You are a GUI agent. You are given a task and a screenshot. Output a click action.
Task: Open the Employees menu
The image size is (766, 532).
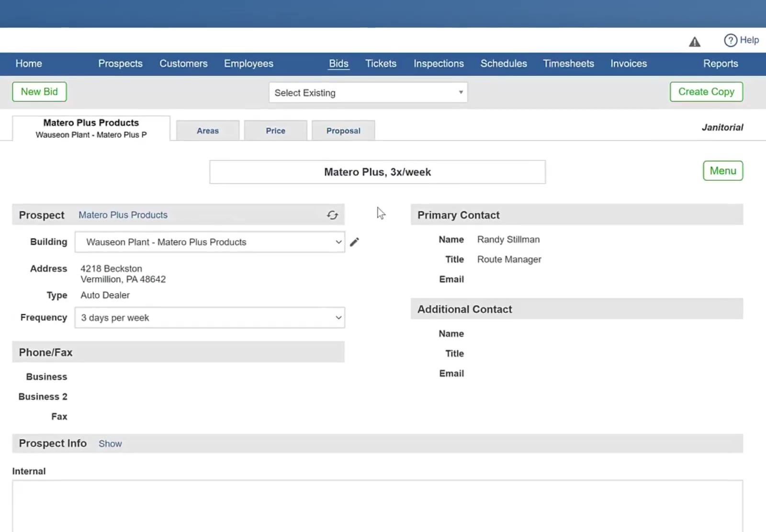click(x=248, y=64)
